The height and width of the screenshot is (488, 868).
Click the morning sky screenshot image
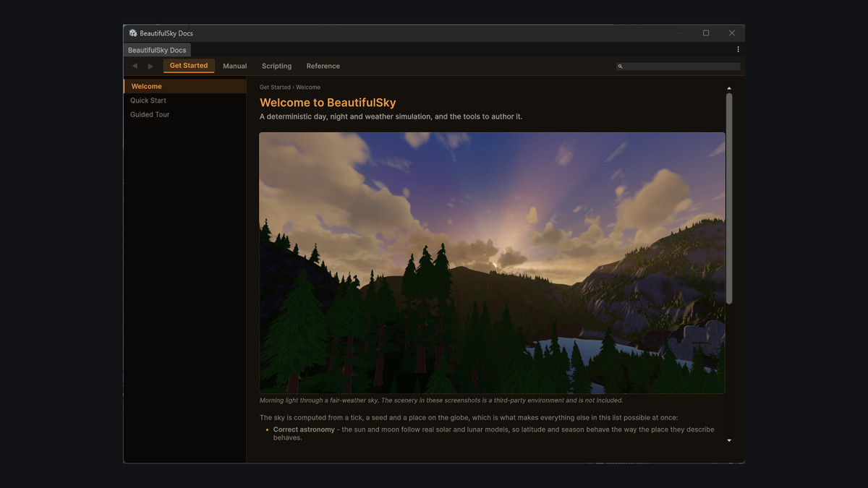(x=492, y=262)
